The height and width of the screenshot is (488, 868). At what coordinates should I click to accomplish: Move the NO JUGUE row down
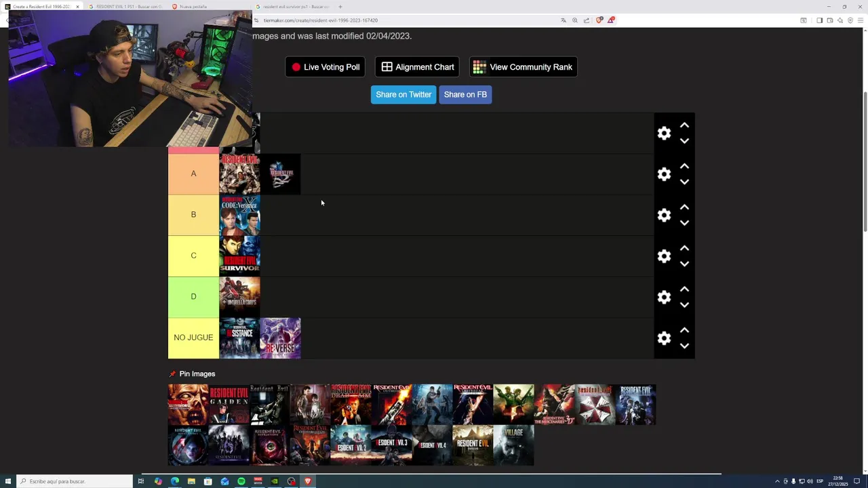click(x=684, y=346)
